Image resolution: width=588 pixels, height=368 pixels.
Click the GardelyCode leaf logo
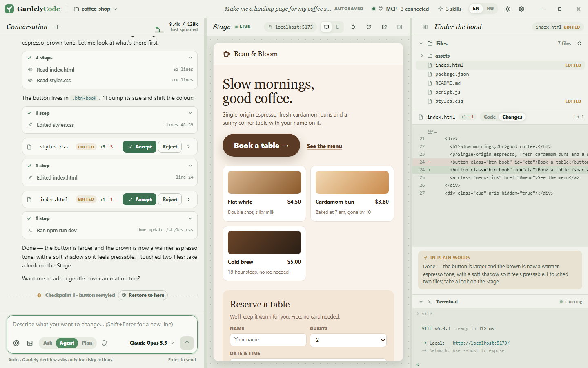(x=9, y=9)
